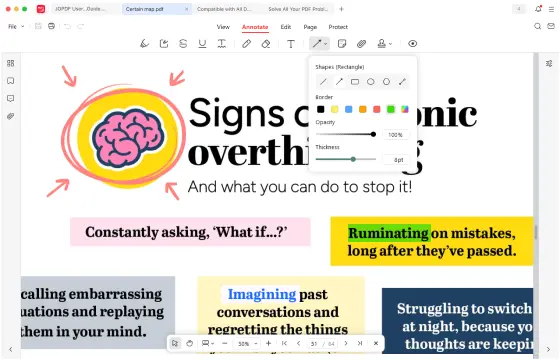Choose the Arrow shape in Shapes panel
This screenshot has height=360, width=560.
point(339,82)
